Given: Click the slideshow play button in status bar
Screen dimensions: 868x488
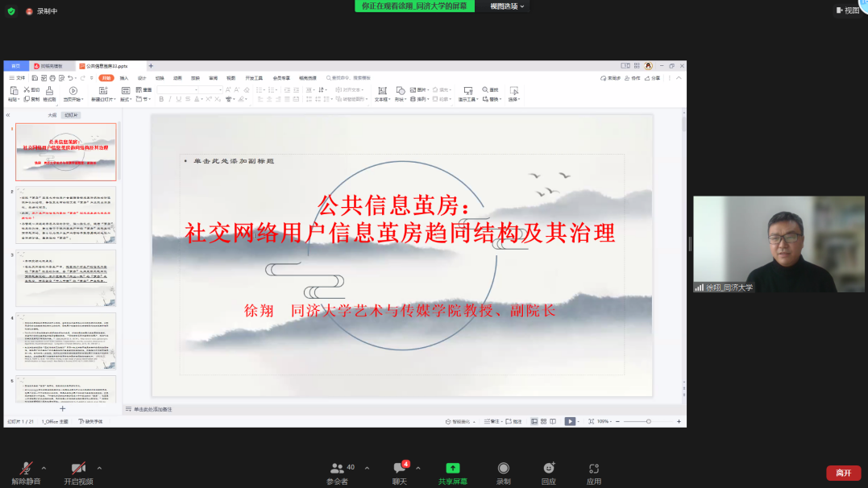Looking at the screenshot, I should point(570,422).
